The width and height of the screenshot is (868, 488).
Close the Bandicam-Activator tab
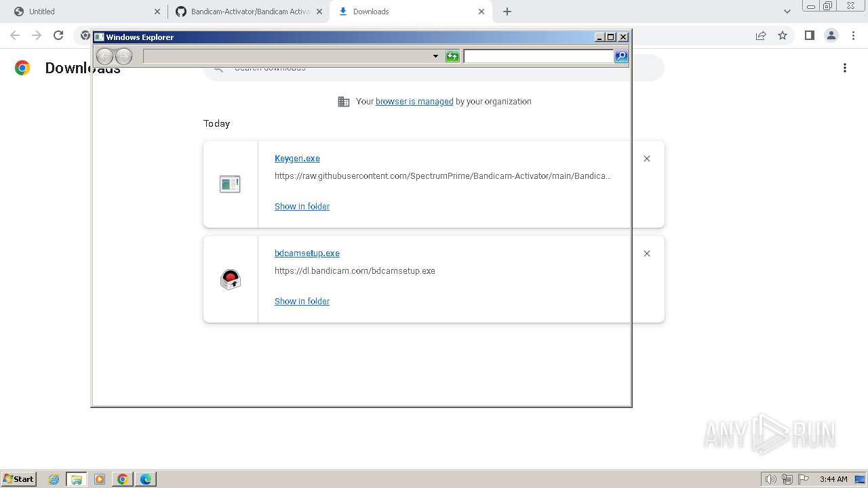319,12
